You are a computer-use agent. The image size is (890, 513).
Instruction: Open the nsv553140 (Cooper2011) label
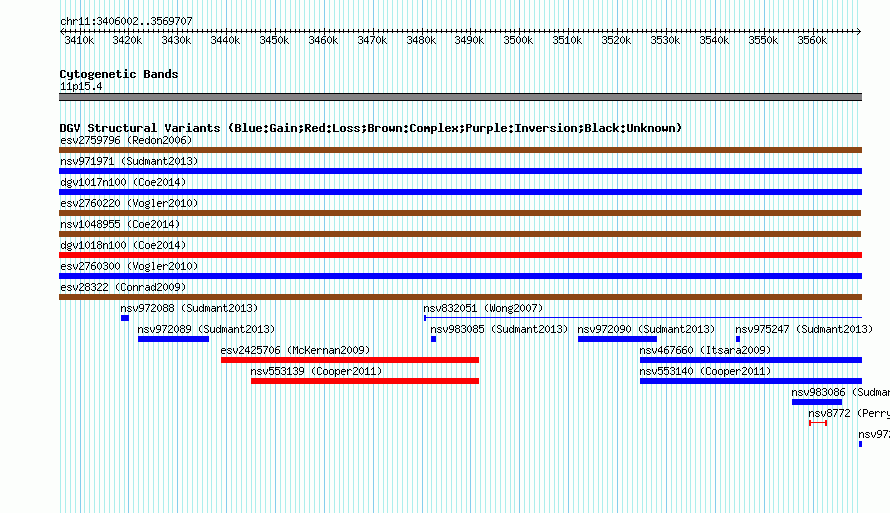[x=705, y=371]
